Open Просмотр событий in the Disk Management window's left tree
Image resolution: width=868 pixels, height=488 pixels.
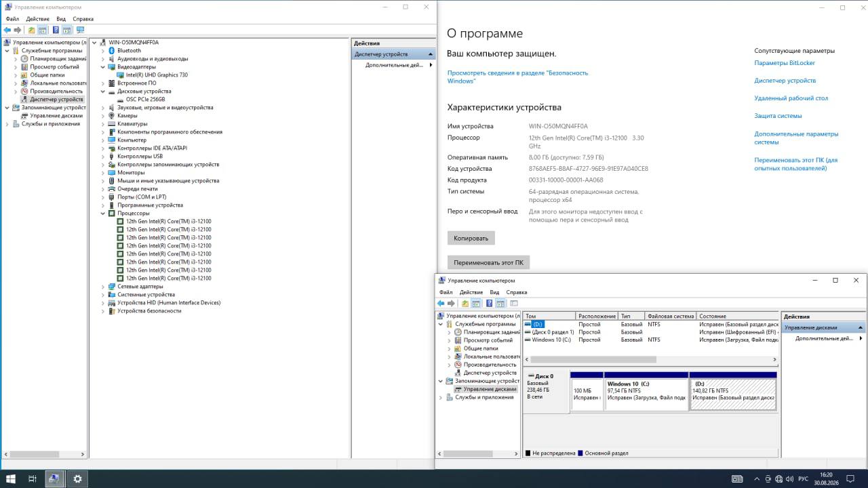(x=488, y=340)
